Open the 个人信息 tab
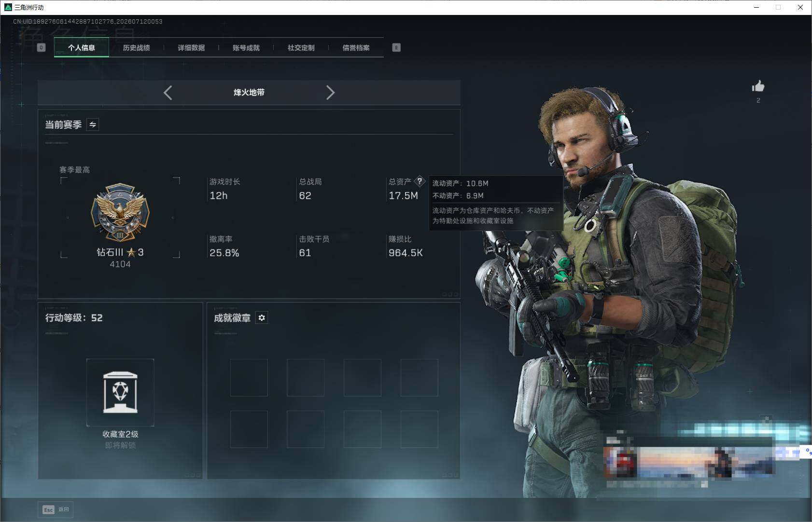812x522 pixels. pos(82,47)
